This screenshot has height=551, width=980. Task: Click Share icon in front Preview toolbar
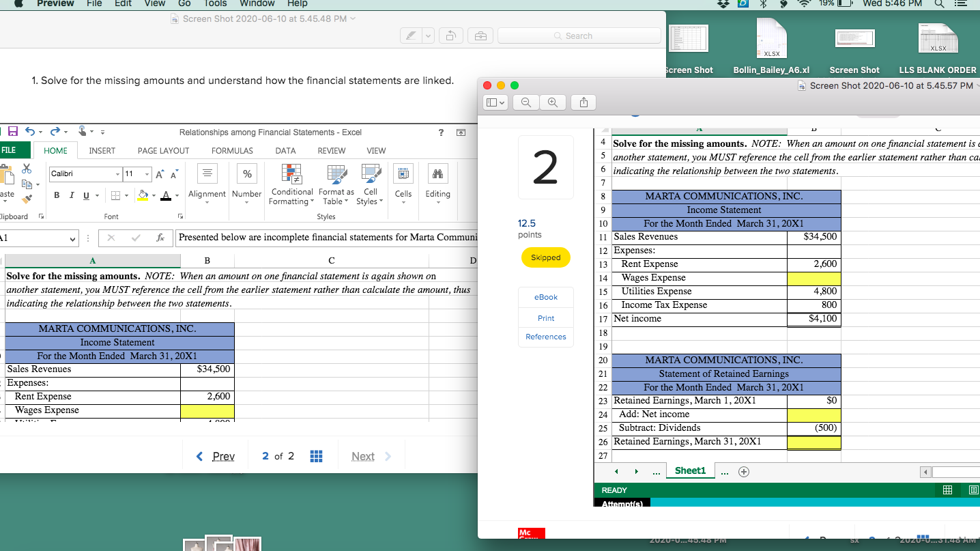pos(583,103)
